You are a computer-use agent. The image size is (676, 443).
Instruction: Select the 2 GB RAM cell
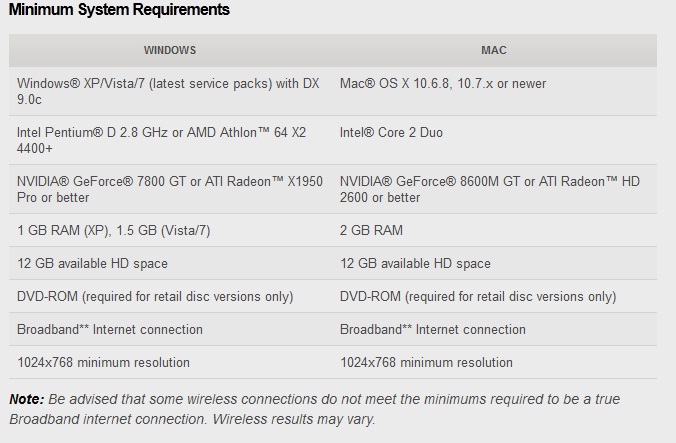point(371,231)
